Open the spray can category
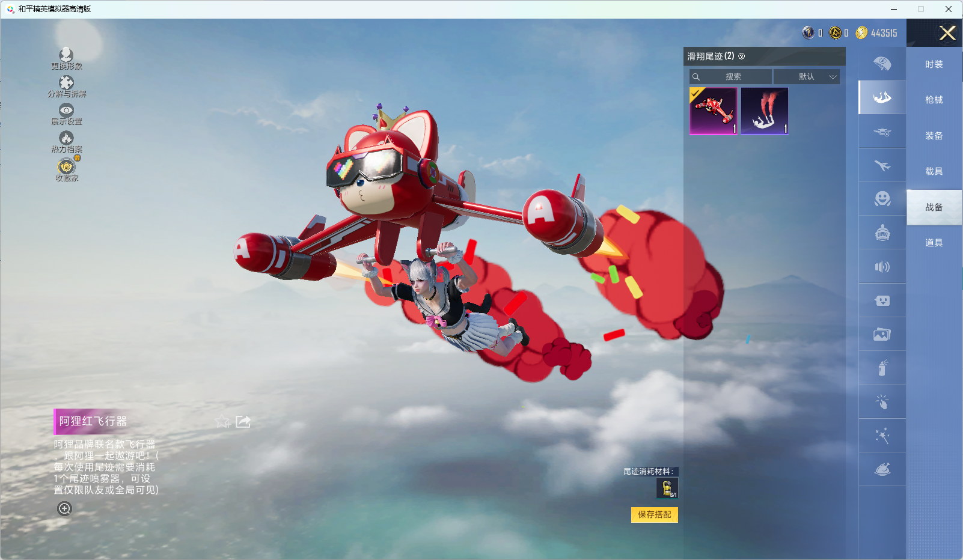This screenshot has width=963, height=560. (882, 368)
